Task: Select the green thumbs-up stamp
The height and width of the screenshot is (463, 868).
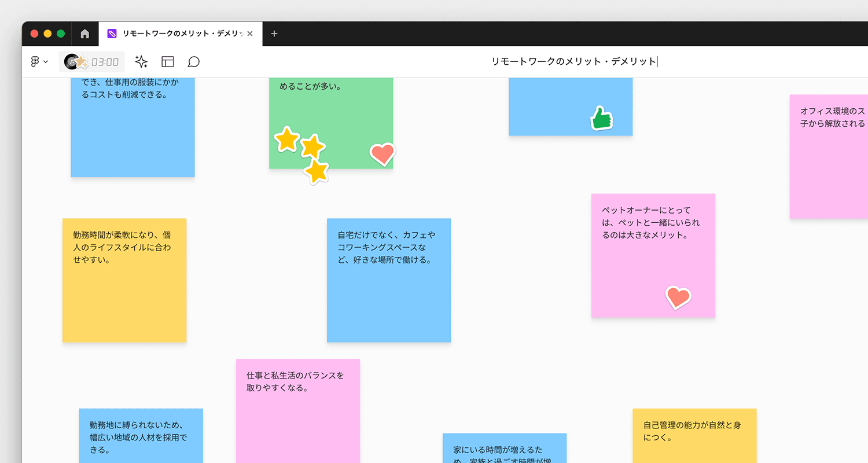Action: (601, 119)
